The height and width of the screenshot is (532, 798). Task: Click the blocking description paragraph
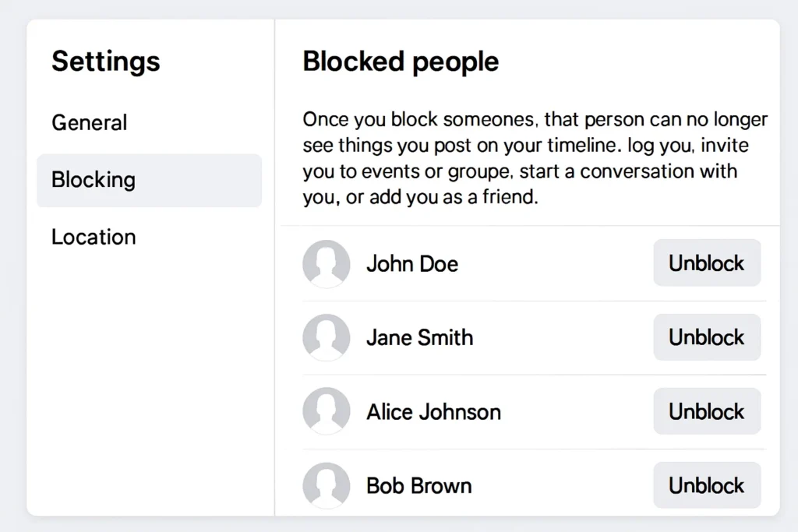pos(535,158)
